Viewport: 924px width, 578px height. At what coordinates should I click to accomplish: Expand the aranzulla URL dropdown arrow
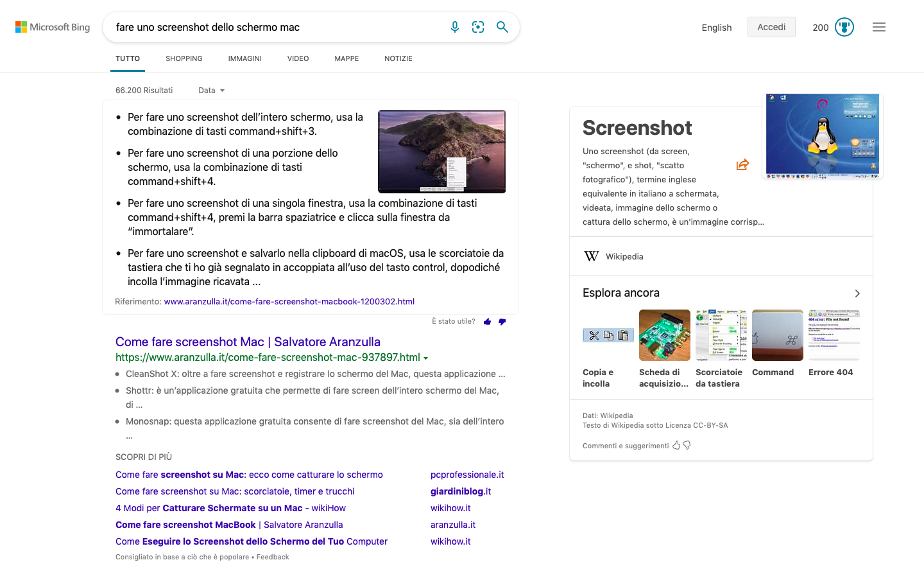coord(426,358)
